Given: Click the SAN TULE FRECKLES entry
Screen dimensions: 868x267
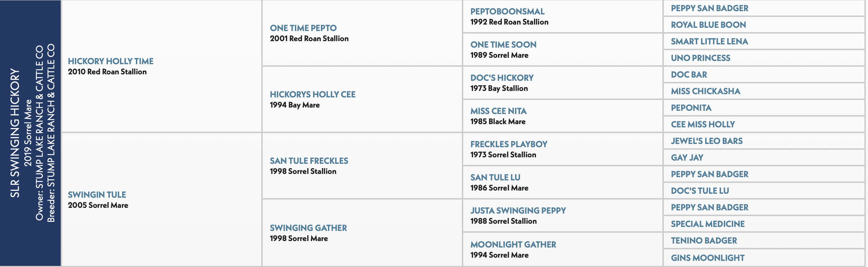Looking at the screenshot, I should (309, 161).
